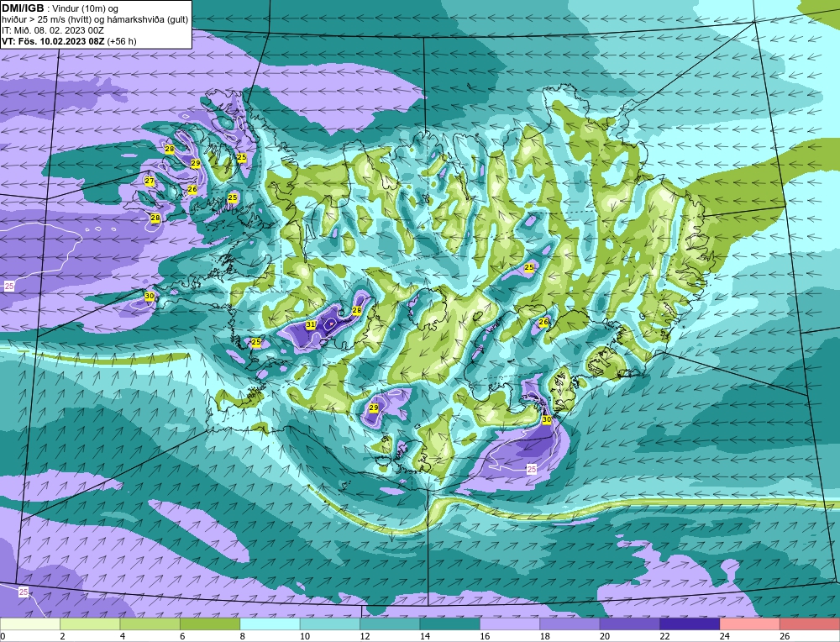This screenshot has height=642, width=840.
Task: Click the '26' value on the color scale
Action: [x=785, y=637]
